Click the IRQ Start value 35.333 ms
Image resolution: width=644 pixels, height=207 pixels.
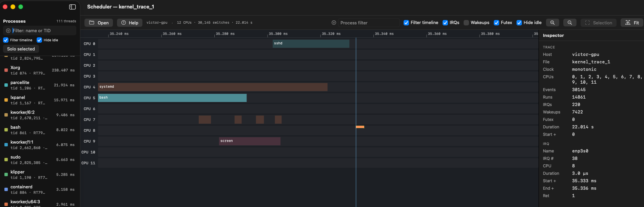point(584,181)
